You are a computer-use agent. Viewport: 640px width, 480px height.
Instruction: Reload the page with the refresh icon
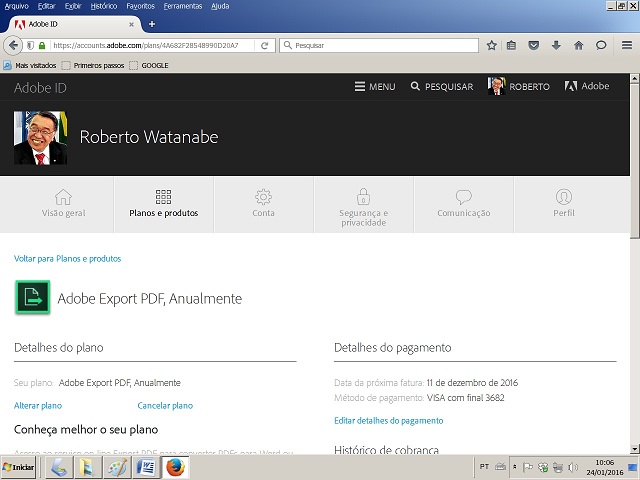[x=264, y=45]
